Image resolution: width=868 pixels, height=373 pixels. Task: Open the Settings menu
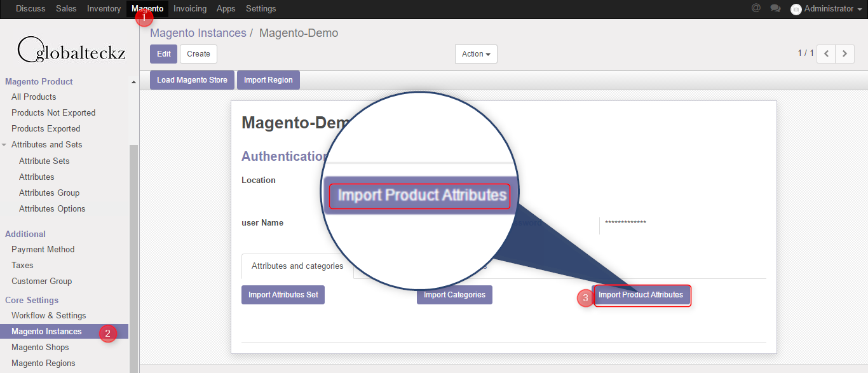[261, 9]
